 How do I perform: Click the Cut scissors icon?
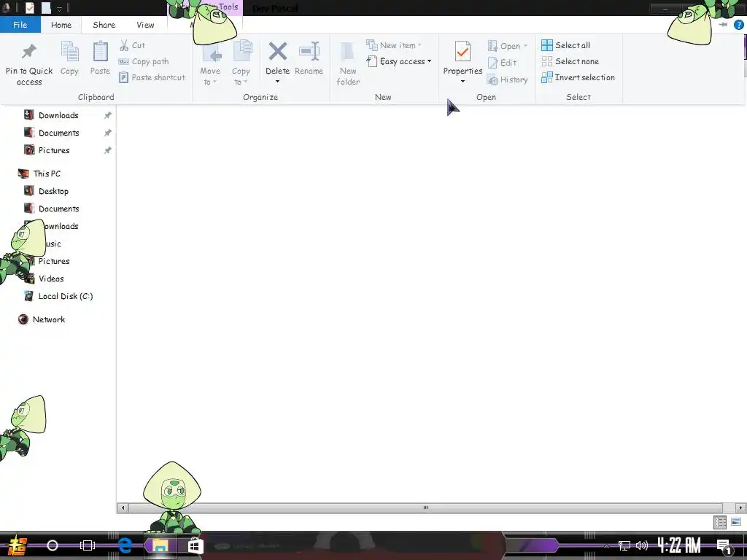[124, 45]
